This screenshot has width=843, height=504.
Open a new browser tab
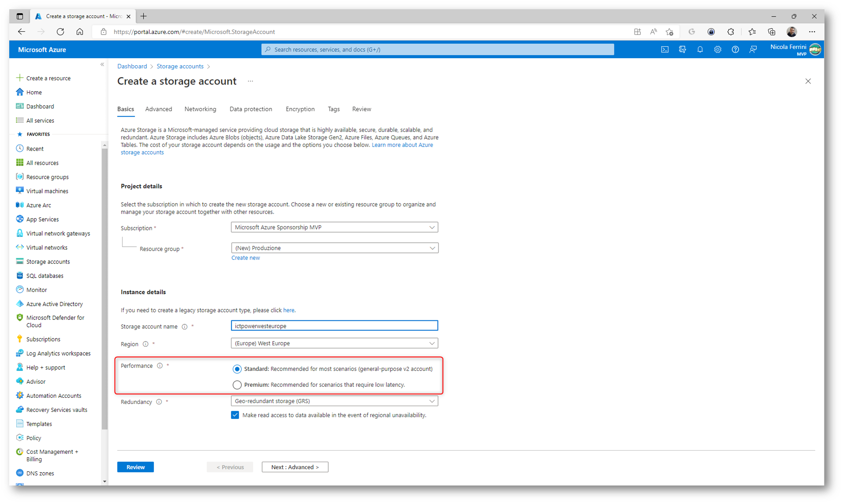[x=144, y=16]
